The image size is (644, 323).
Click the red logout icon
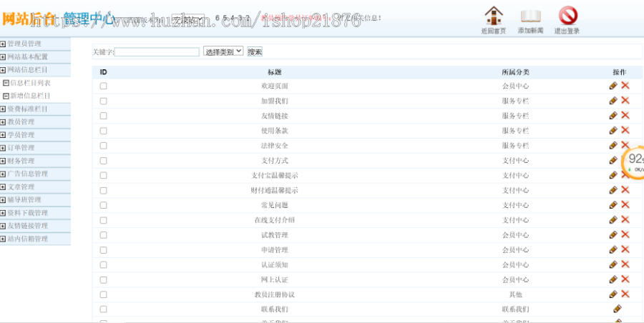coord(568,16)
